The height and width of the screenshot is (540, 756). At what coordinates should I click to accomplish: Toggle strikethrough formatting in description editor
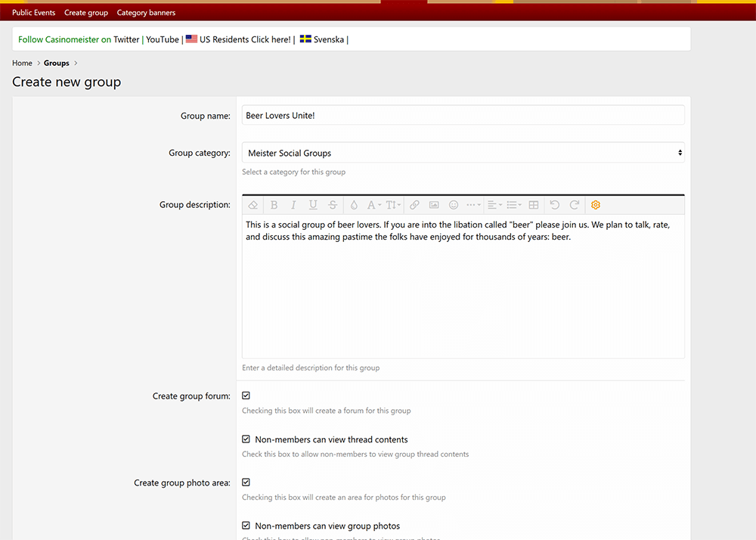click(333, 205)
